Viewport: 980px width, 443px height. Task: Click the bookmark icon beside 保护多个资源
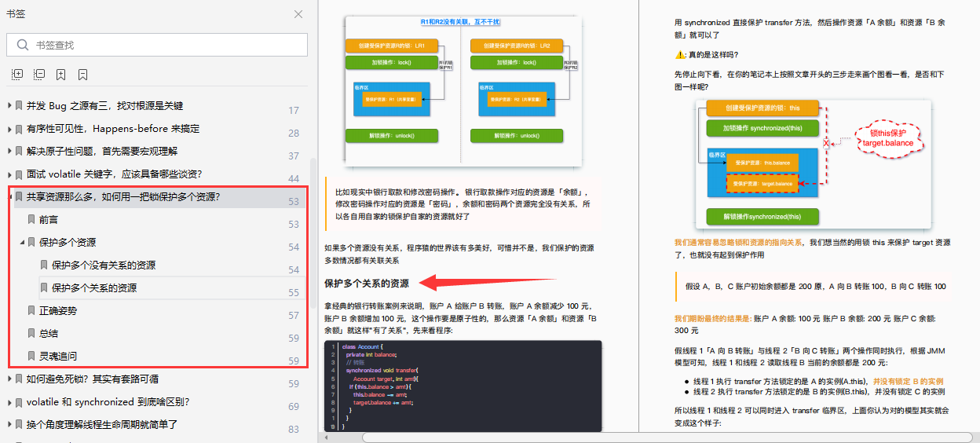click(31, 242)
